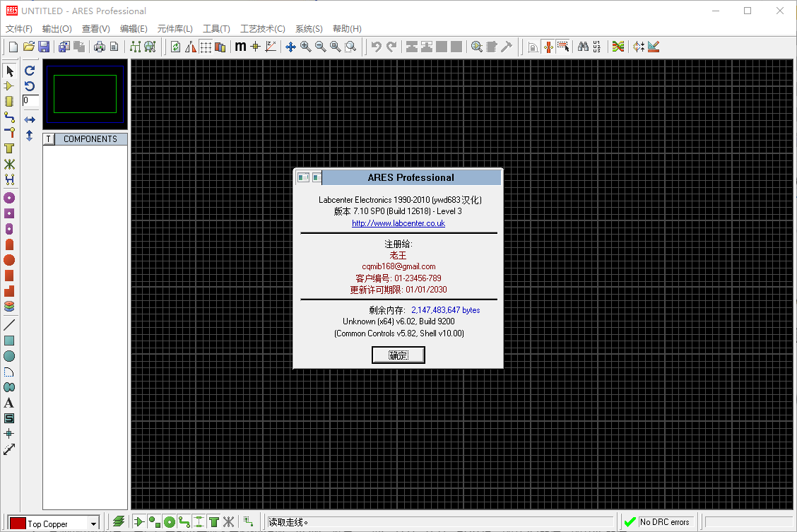Select the Connectivity highlight H tool

(x=9, y=179)
